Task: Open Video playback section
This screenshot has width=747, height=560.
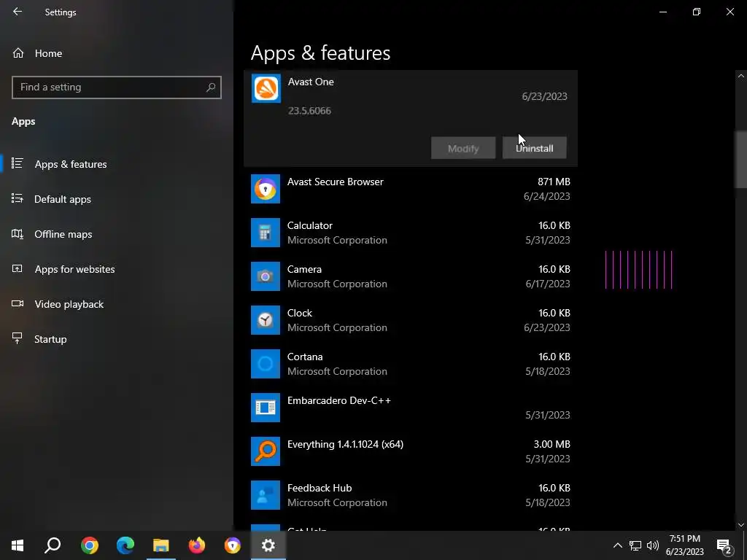Action: coord(69,304)
